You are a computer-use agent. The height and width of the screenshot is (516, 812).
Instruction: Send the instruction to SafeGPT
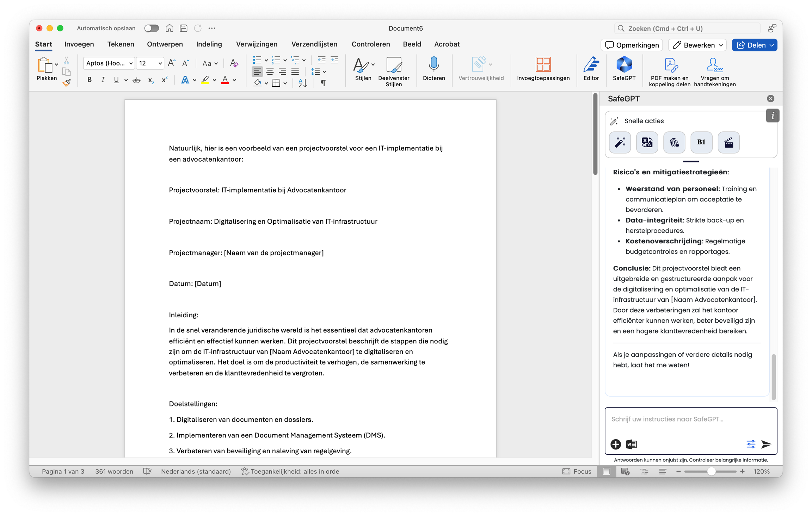766,444
